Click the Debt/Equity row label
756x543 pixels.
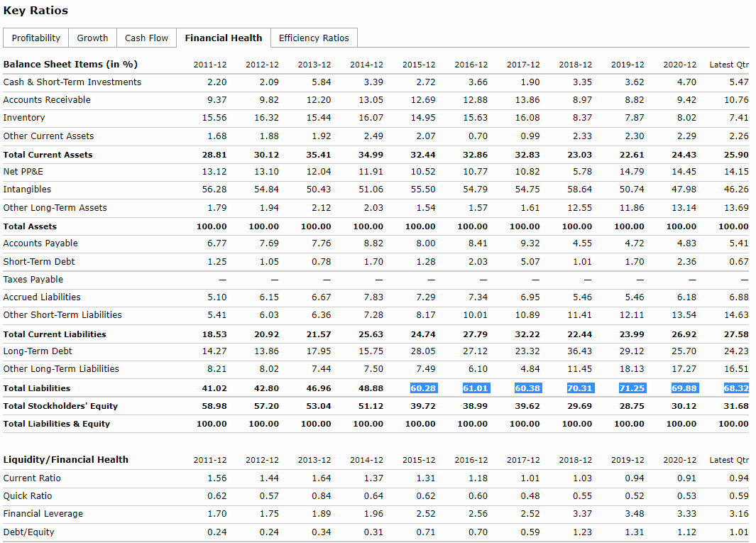coord(28,532)
